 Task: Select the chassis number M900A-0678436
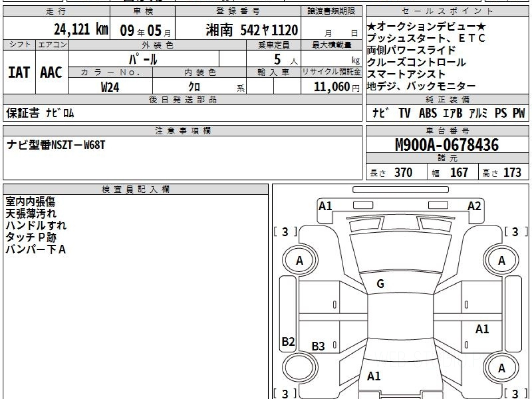[447, 145]
